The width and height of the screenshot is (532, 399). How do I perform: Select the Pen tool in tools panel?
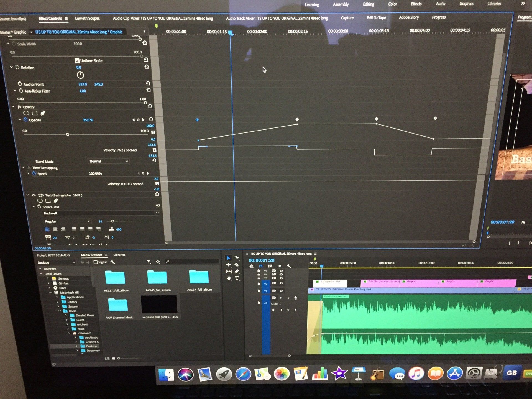click(237, 272)
